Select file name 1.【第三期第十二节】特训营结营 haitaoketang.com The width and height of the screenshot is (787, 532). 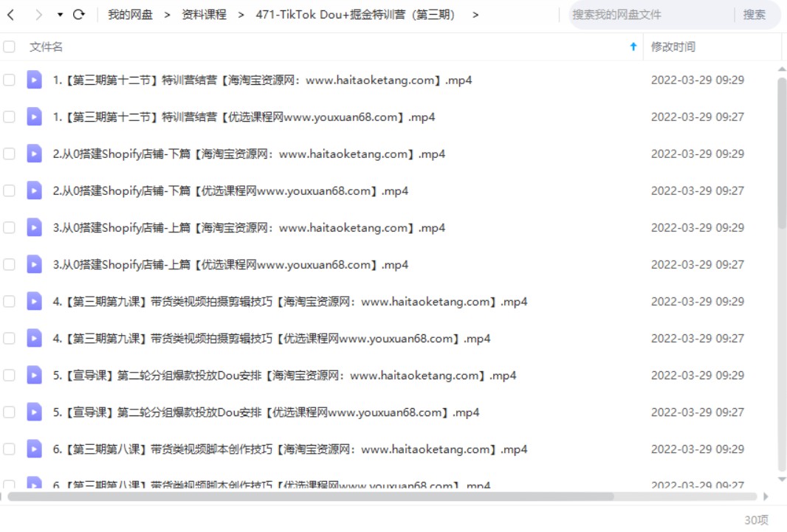(263, 80)
